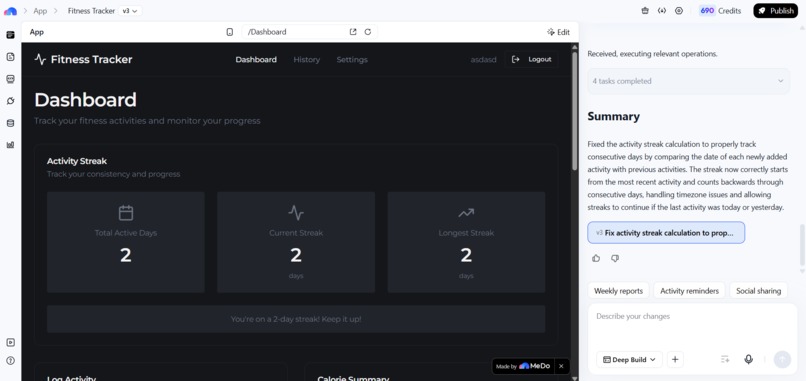Click the asdasd username text
The height and width of the screenshot is (381, 806).
[484, 60]
